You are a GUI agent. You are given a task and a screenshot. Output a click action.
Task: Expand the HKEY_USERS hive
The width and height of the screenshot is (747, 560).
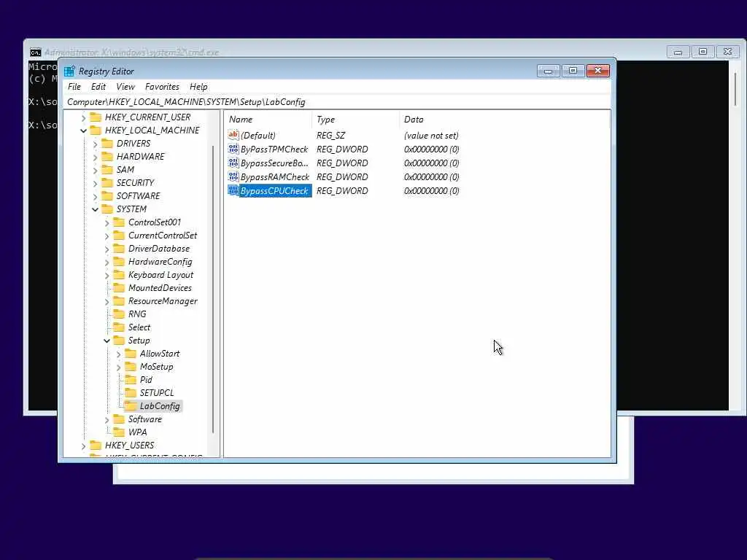point(83,446)
